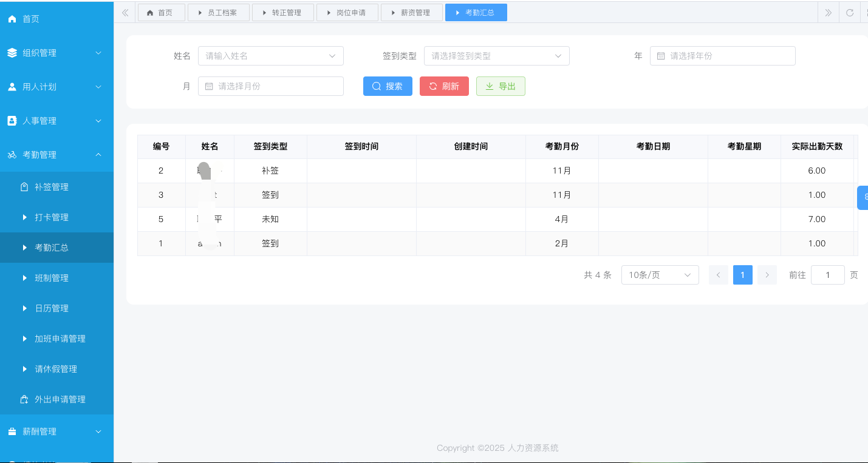Screen dimensions: 868x463
Task: Click the 搜索 search button
Action: tap(388, 86)
